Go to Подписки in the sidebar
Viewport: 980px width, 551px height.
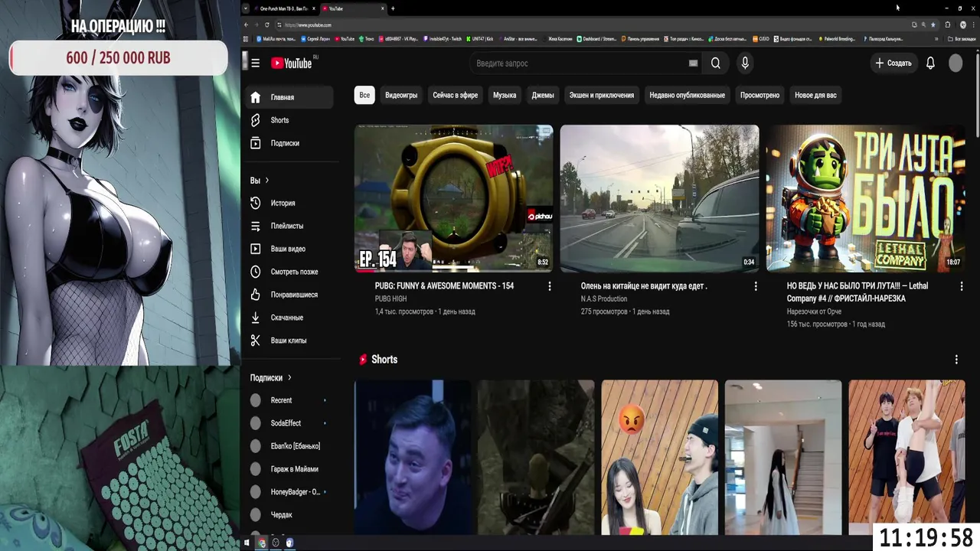tap(289, 143)
